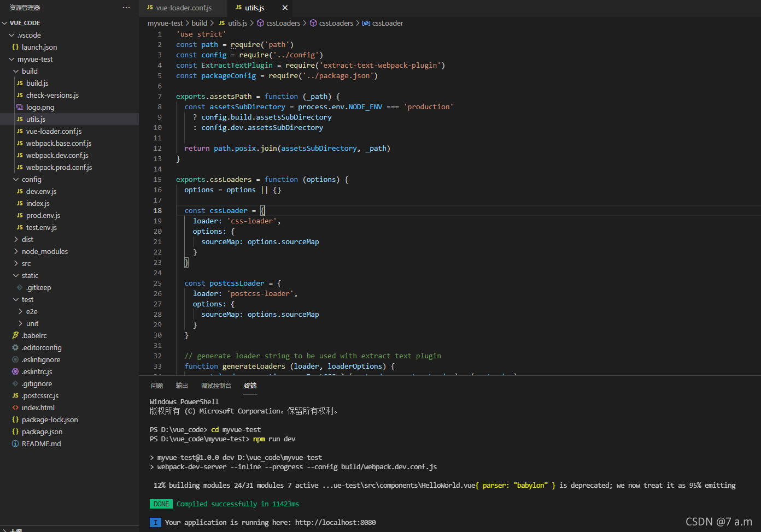
Task: Switch to the 问题 (Problems) panel tab
Action: pos(157,386)
